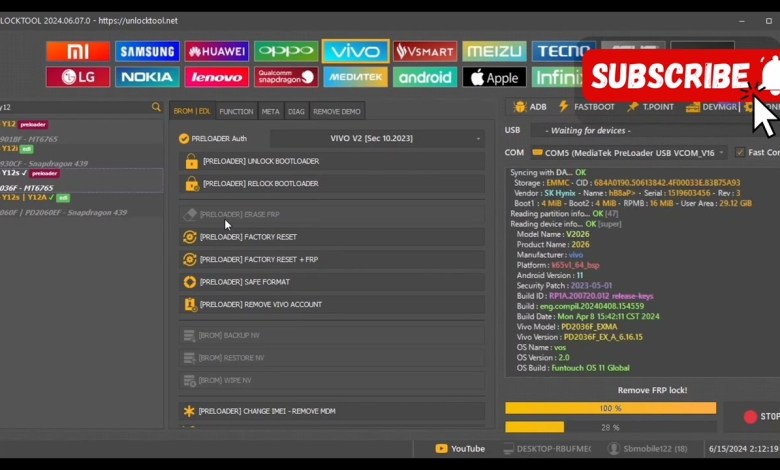Toggle the Fast Connect checkbox

[x=740, y=152]
